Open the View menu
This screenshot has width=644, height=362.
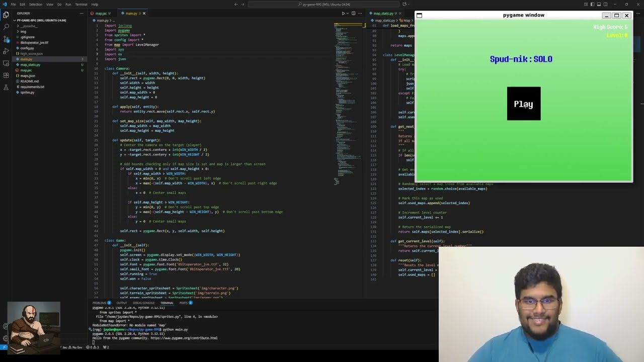(50, 4)
